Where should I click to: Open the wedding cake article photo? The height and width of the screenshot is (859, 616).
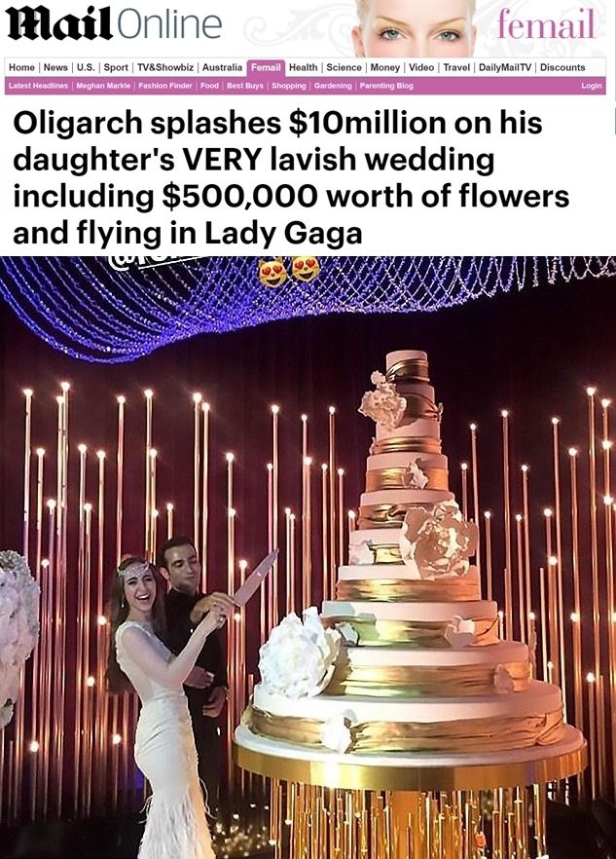tap(308, 557)
